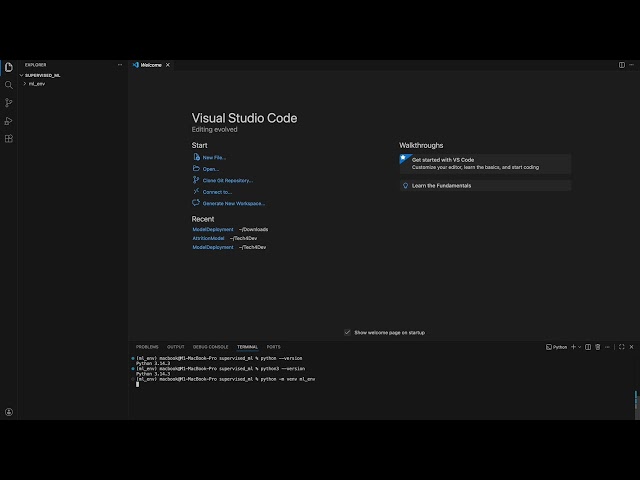The image size is (640, 480).
Task: Select the Welcome editor tab
Action: pyautogui.click(x=151, y=65)
